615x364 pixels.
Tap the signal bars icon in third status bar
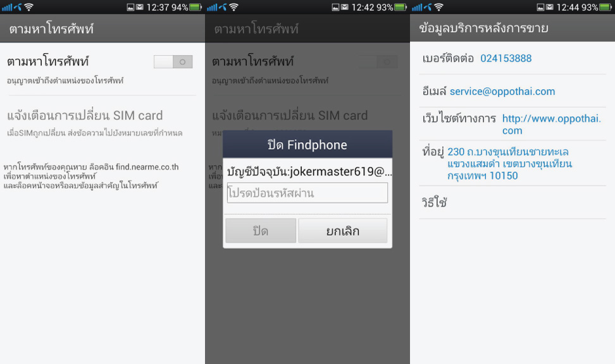coord(417,7)
